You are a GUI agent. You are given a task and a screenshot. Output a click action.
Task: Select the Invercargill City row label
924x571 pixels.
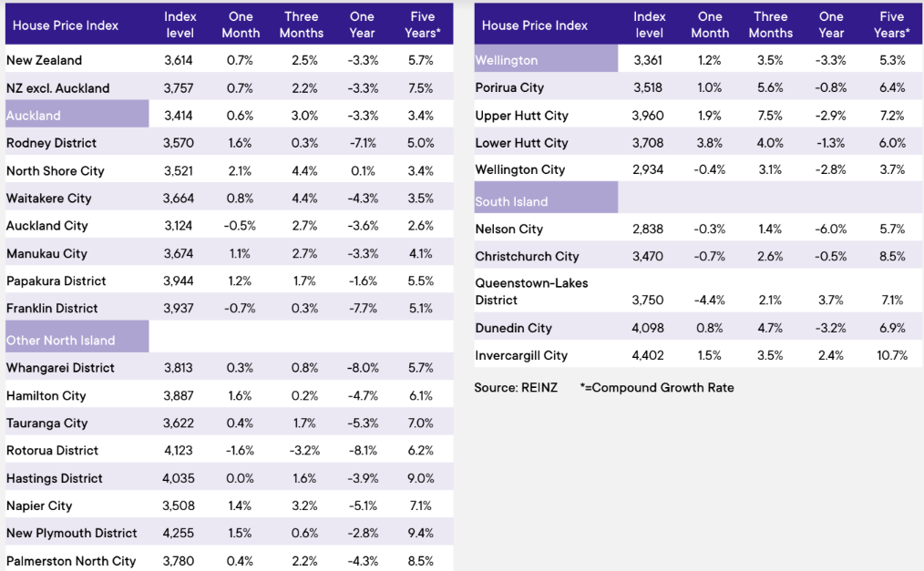click(521, 355)
